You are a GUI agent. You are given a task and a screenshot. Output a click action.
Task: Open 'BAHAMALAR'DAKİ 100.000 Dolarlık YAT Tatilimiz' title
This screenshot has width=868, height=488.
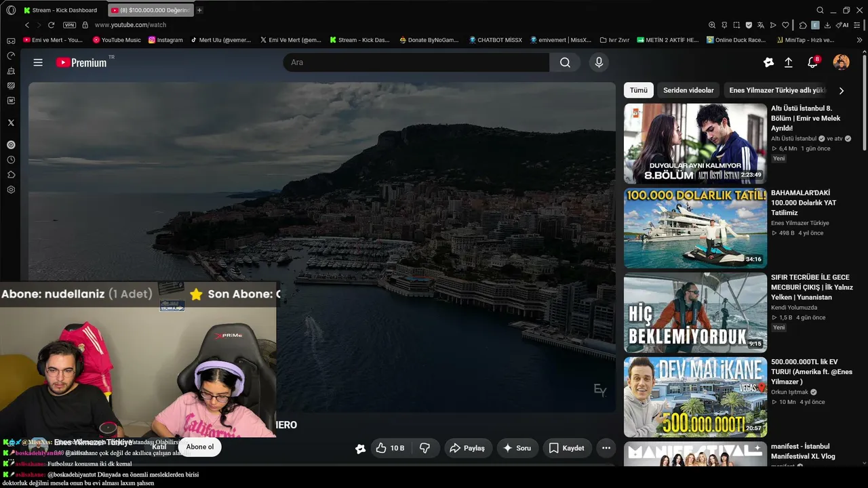pos(803,203)
